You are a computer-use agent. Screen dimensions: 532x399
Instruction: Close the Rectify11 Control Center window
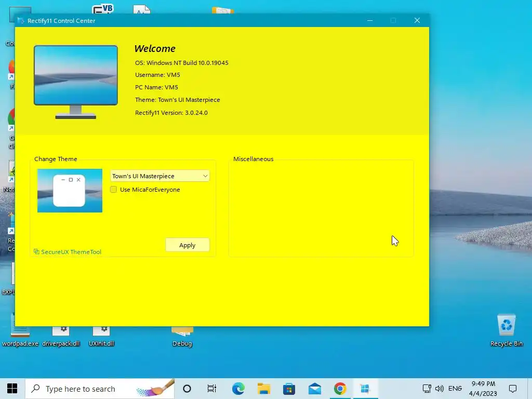pos(417,20)
